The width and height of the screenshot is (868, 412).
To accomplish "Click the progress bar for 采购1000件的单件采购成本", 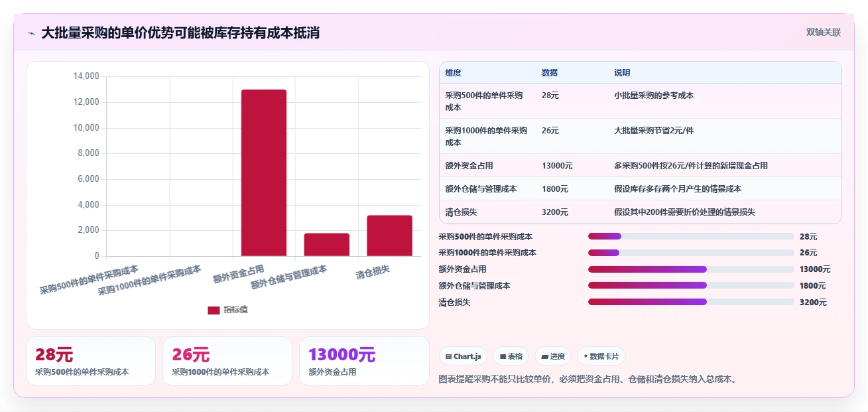I will (x=691, y=253).
